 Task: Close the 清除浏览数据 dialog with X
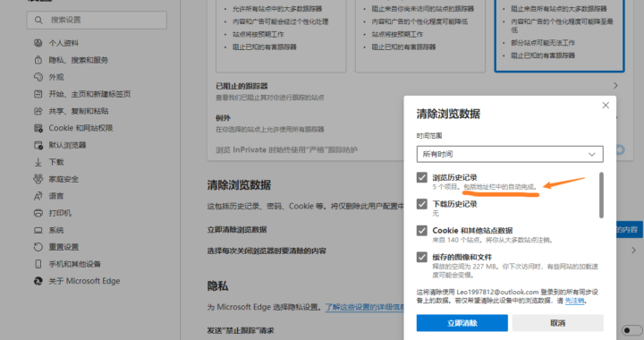click(606, 106)
